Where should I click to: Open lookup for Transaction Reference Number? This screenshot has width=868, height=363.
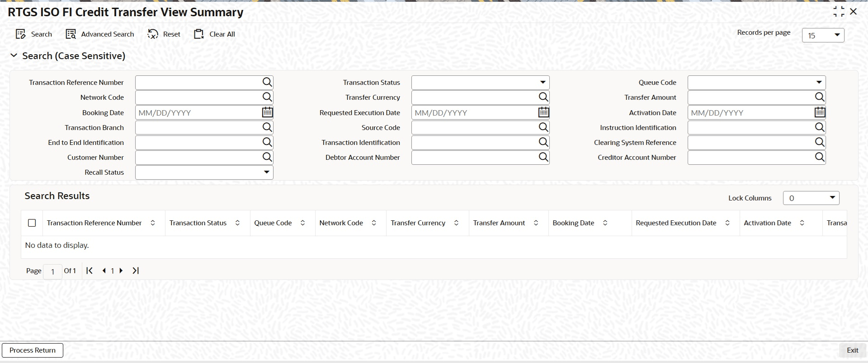pos(267,82)
